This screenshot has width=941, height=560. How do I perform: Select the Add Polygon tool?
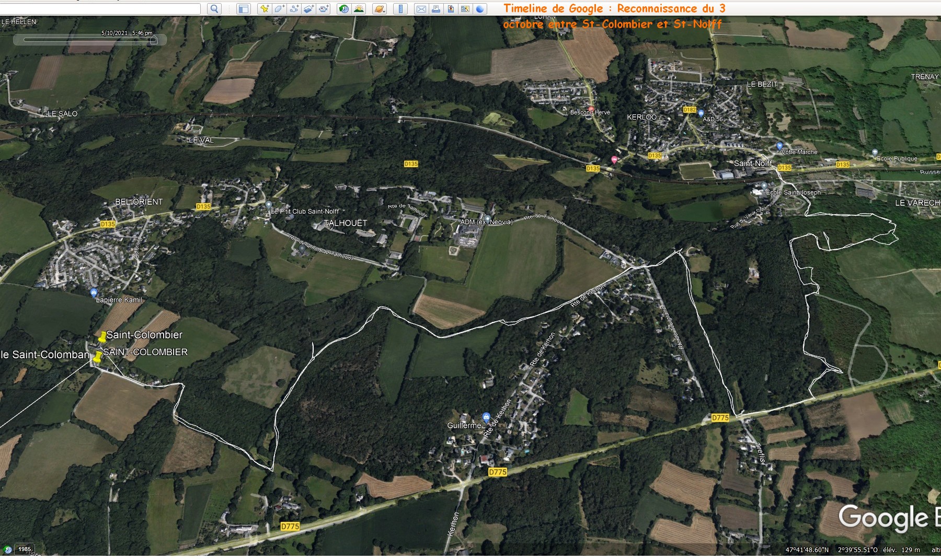pyautogui.click(x=279, y=8)
